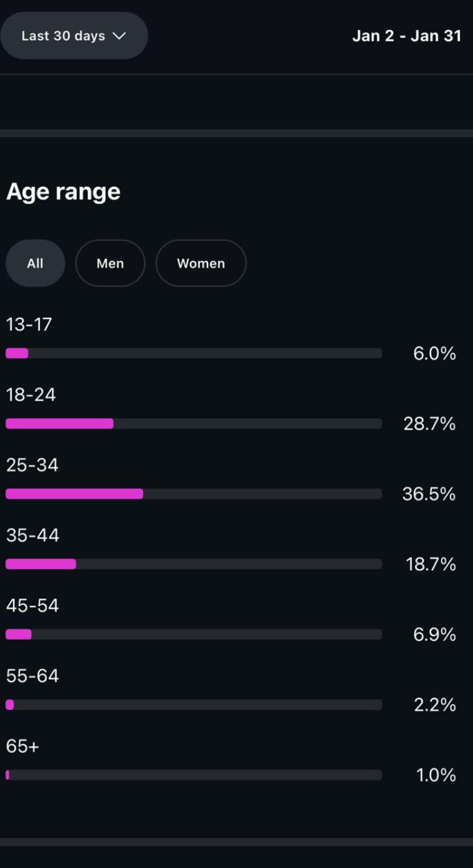Switch filter to Men
Image resolution: width=473 pixels, height=868 pixels.
(x=110, y=264)
